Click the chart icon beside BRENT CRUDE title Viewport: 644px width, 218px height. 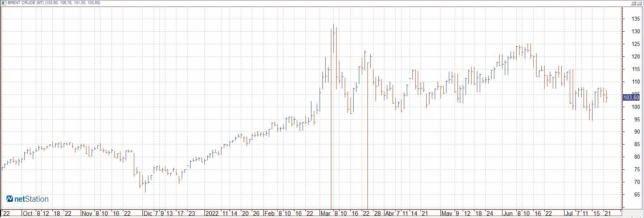[4, 3]
